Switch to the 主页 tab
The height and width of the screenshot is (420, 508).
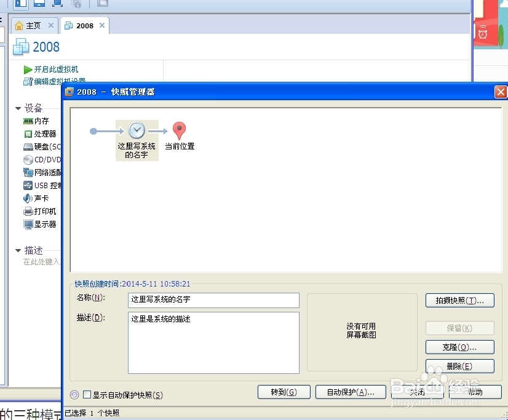click(34, 26)
